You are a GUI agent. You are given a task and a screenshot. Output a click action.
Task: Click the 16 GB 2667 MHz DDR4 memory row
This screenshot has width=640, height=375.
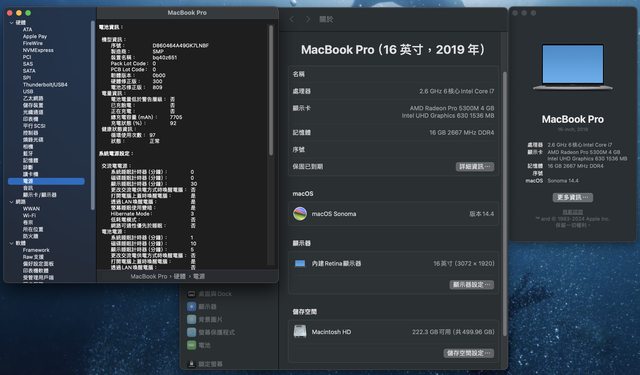tap(393, 133)
